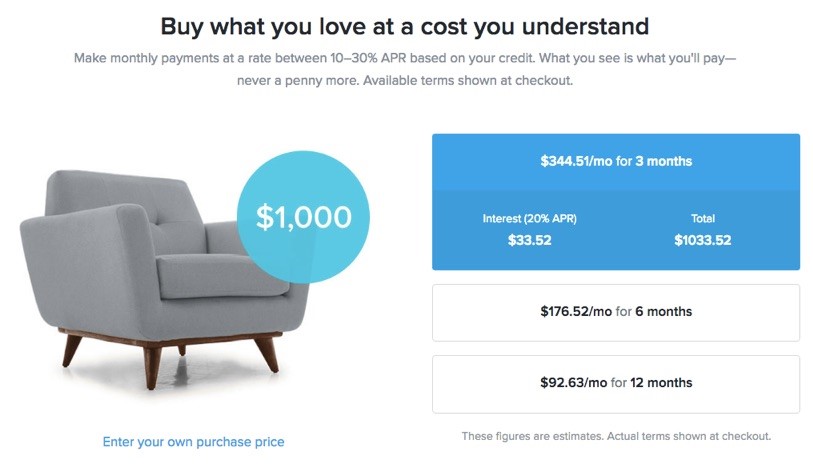
Task: Click the 12 months text in third plan
Action: point(661,383)
